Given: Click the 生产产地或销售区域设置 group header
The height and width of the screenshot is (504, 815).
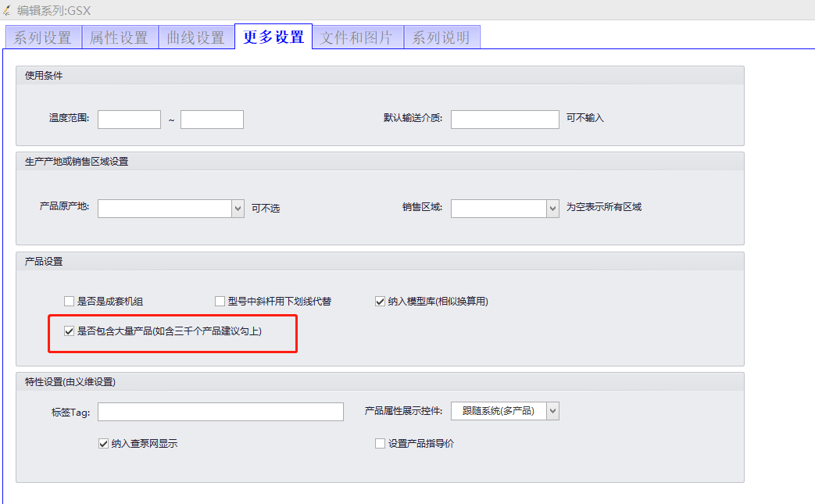Looking at the screenshot, I should click(x=380, y=162).
